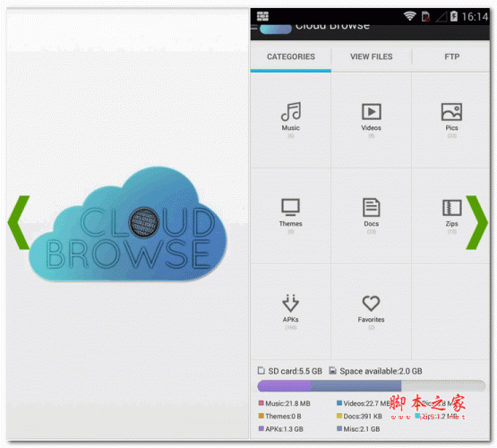Switch to the VIEW FILES tab

[371, 56]
